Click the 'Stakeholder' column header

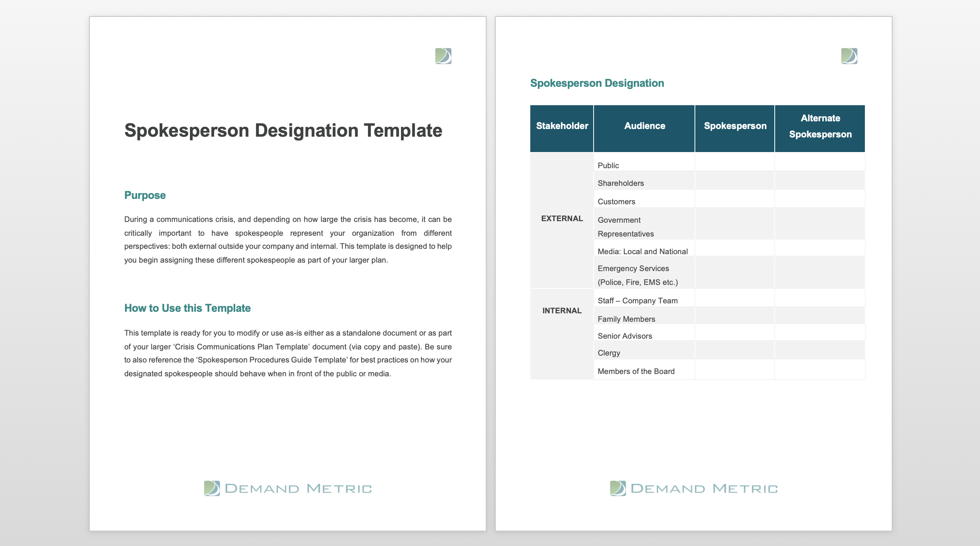click(562, 129)
